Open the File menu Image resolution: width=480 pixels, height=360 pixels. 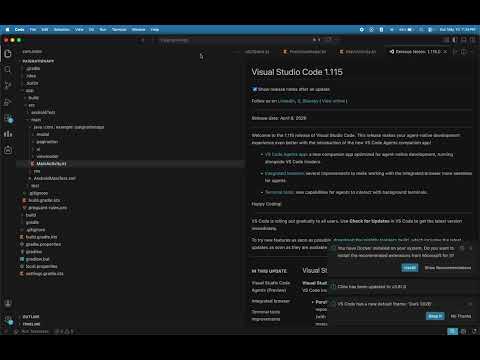pos(33,29)
